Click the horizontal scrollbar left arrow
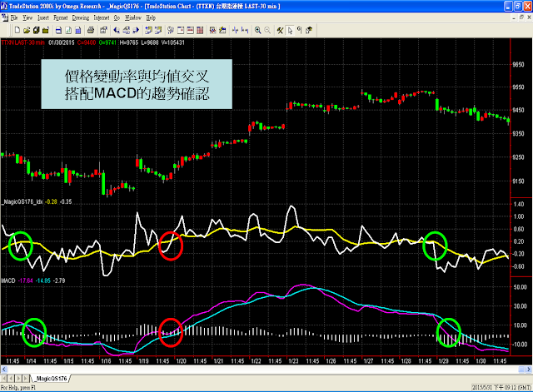Image resolution: width=533 pixels, height=392 pixels. point(3,370)
